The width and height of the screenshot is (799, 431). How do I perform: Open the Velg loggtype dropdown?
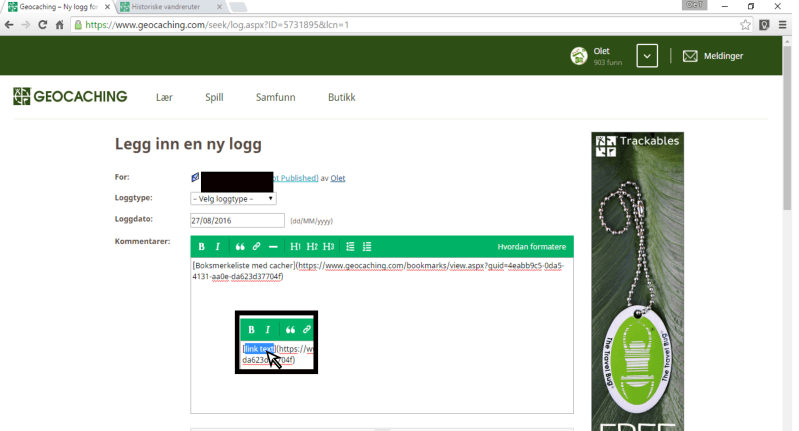tap(233, 199)
